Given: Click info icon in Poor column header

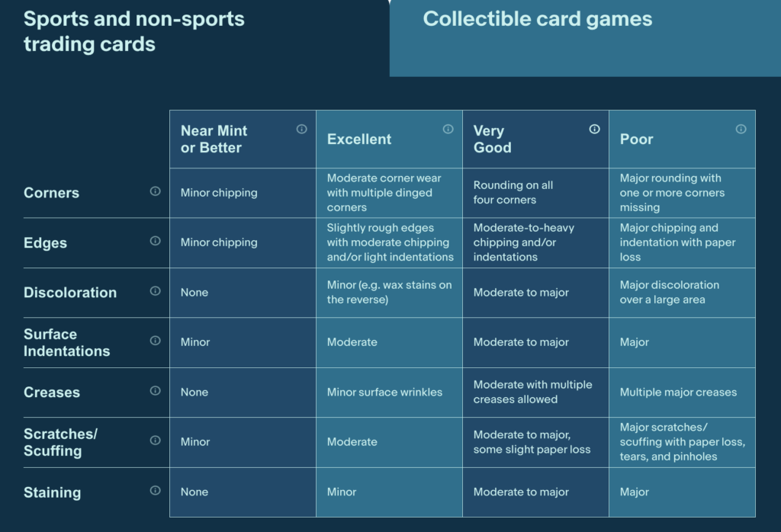Looking at the screenshot, I should 741,130.
